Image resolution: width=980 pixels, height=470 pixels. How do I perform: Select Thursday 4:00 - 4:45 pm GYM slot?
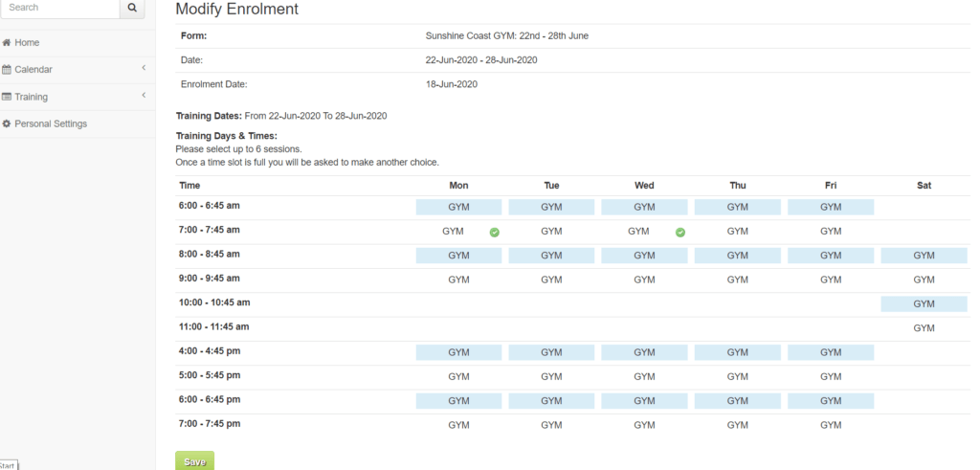pos(738,352)
